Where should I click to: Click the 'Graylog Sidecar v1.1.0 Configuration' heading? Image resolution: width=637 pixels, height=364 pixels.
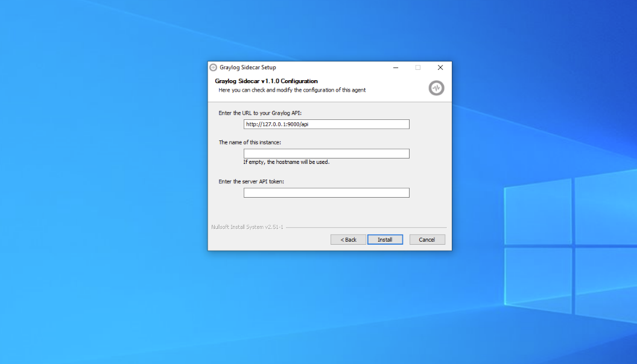tap(266, 81)
